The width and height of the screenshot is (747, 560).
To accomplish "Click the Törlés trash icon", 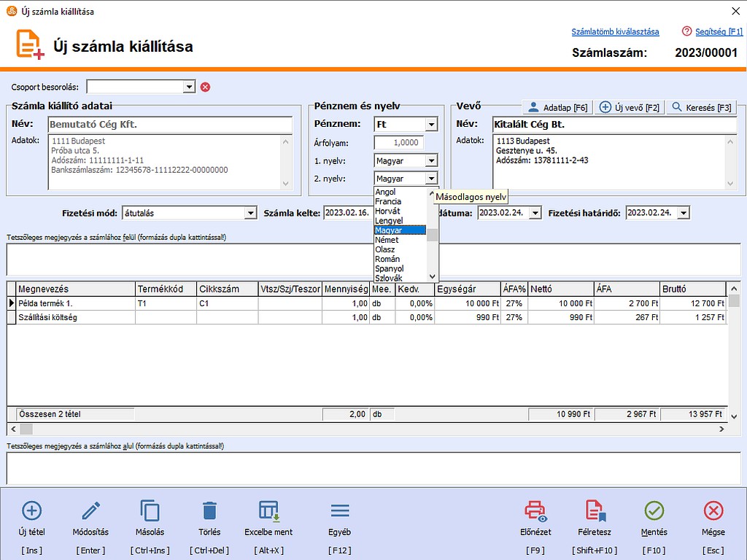I will 209,510.
